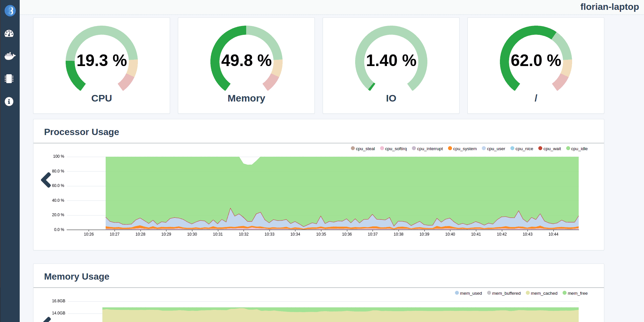Open the info circle sidebar icon
Viewport: 644px width, 322px height.
[x=9, y=102]
